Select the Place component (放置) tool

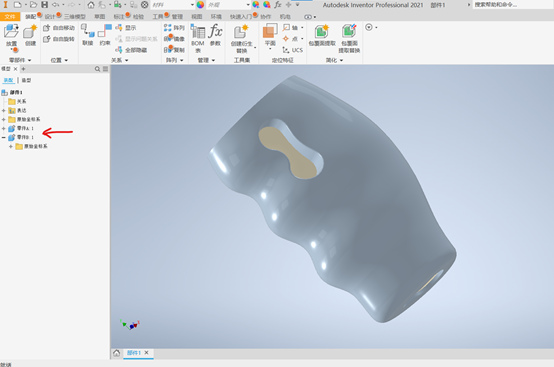11,35
